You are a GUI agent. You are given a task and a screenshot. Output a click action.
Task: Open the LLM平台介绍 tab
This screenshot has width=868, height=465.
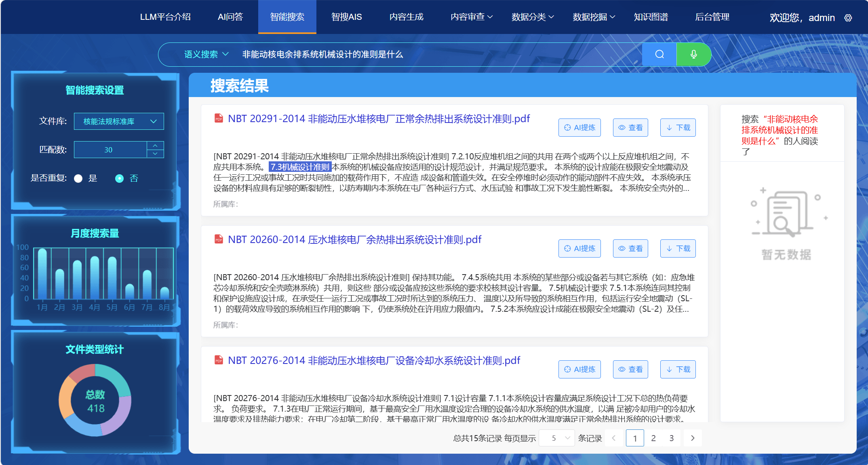click(165, 17)
